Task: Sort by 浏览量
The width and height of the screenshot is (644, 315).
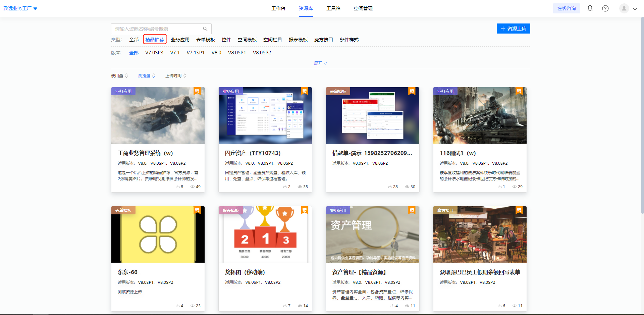Action: [x=147, y=76]
